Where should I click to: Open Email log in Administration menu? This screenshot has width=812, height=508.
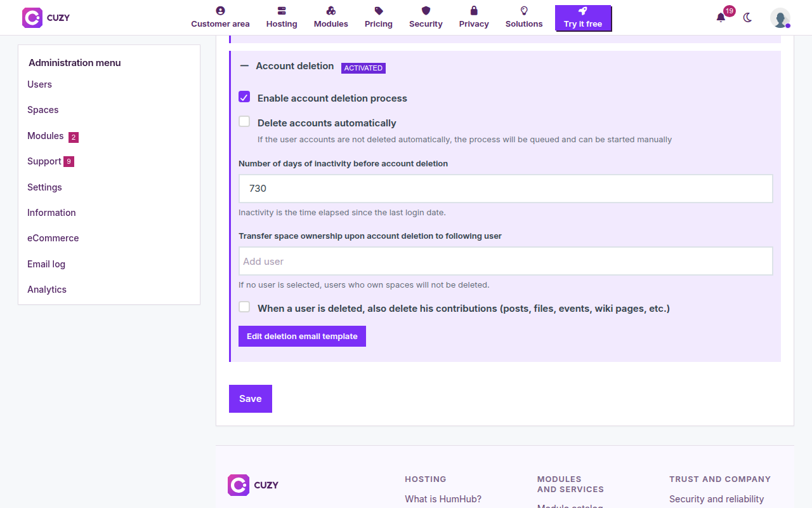click(x=46, y=264)
